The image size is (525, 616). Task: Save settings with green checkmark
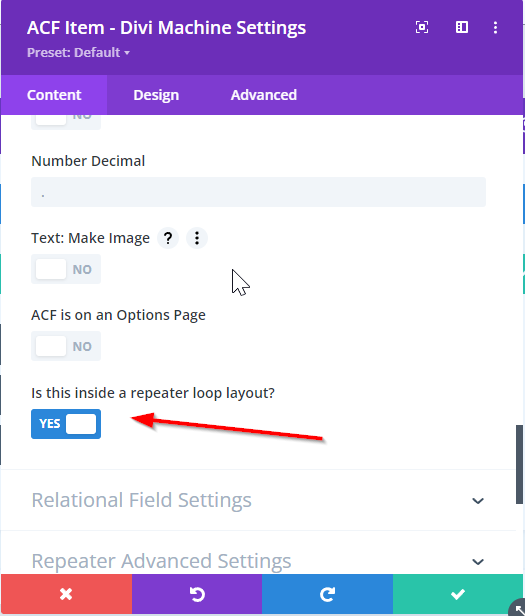click(x=458, y=594)
